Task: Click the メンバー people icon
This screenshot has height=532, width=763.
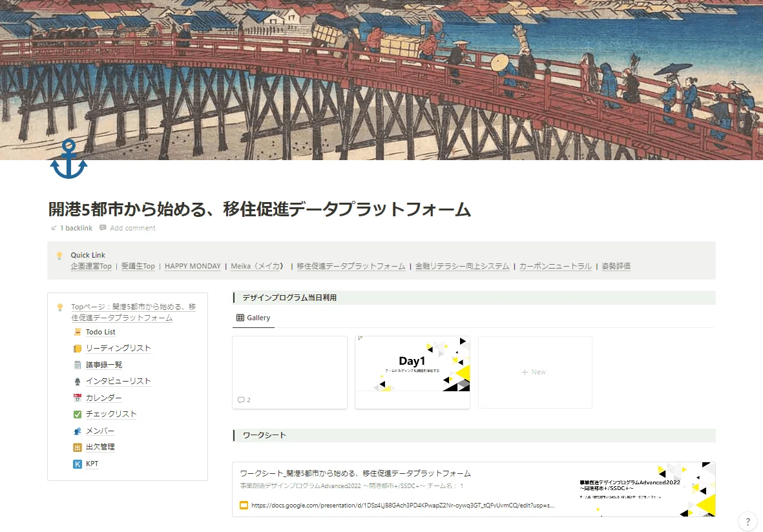Action: coord(78,431)
